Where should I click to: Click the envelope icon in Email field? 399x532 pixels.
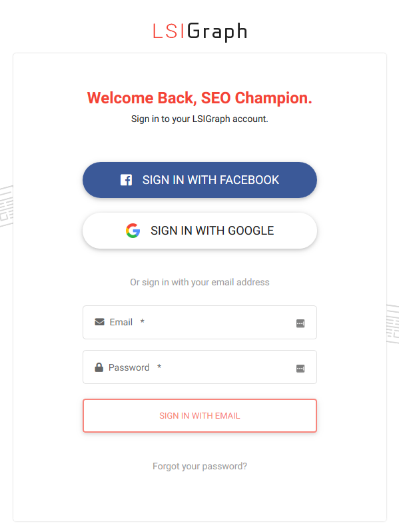99,321
